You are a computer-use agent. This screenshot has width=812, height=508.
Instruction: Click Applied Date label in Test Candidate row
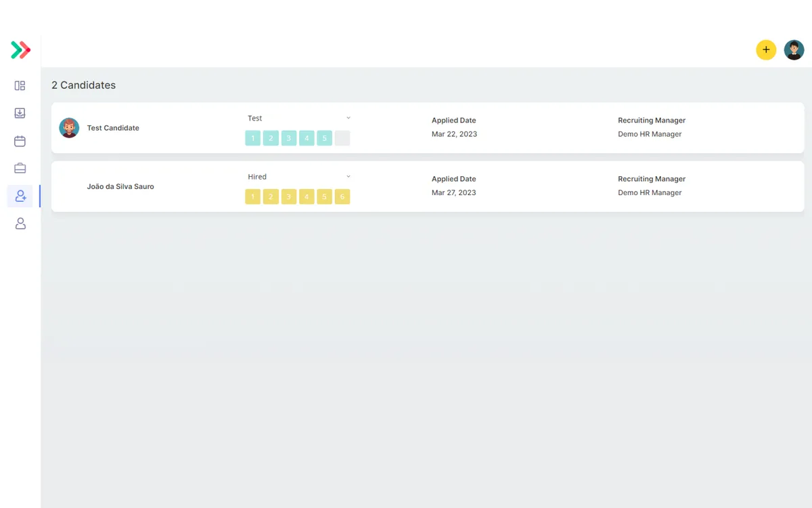coord(454,121)
